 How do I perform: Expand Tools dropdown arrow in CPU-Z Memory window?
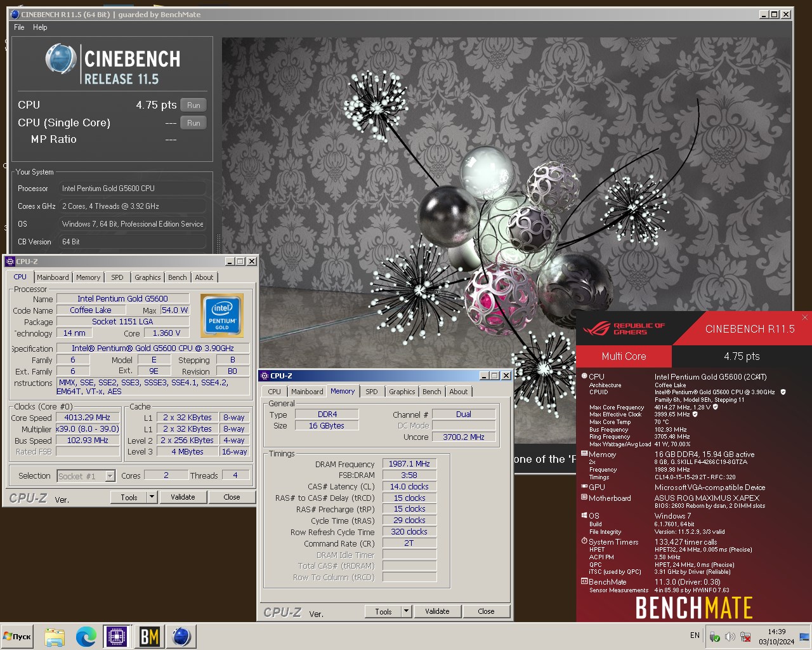pyautogui.click(x=407, y=611)
